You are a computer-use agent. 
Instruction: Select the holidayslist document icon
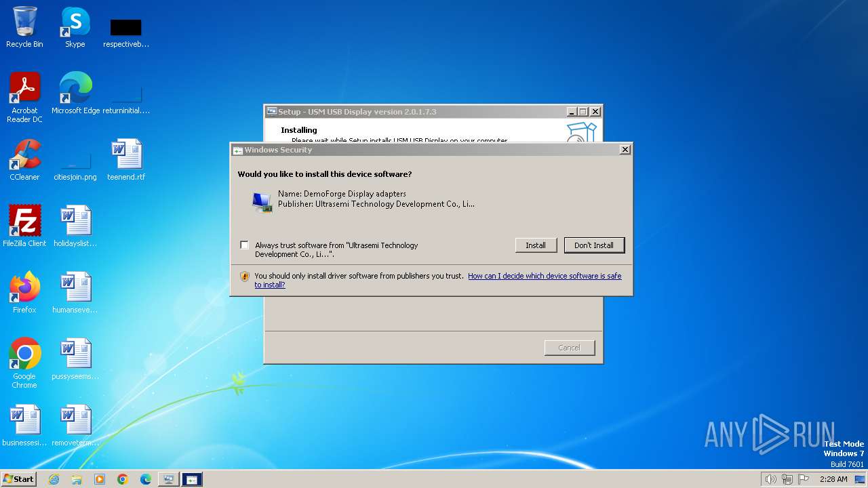click(75, 226)
